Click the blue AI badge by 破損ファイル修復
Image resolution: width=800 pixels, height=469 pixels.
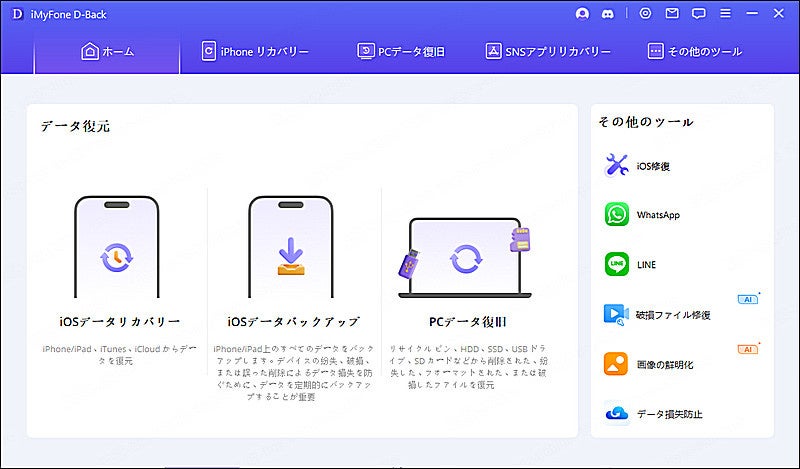click(x=748, y=299)
